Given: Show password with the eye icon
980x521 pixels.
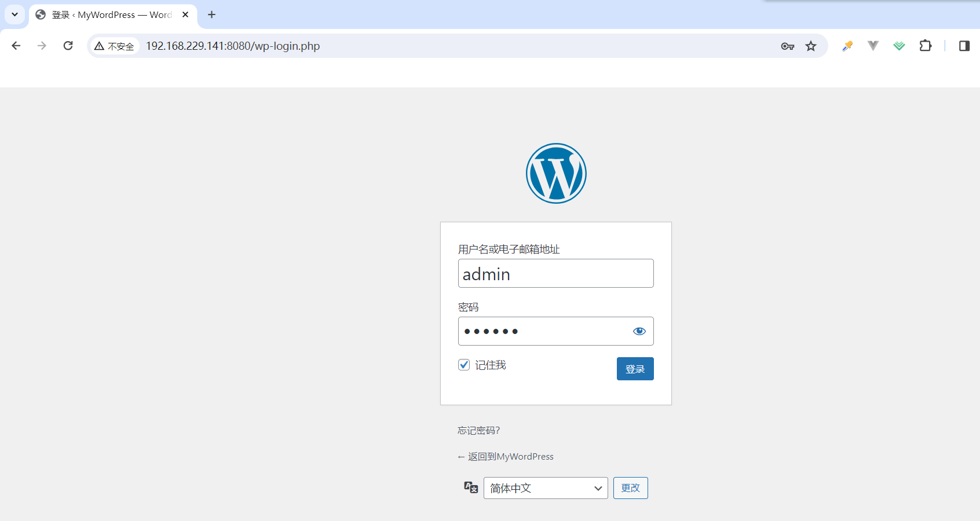Looking at the screenshot, I should click(639, 331).
